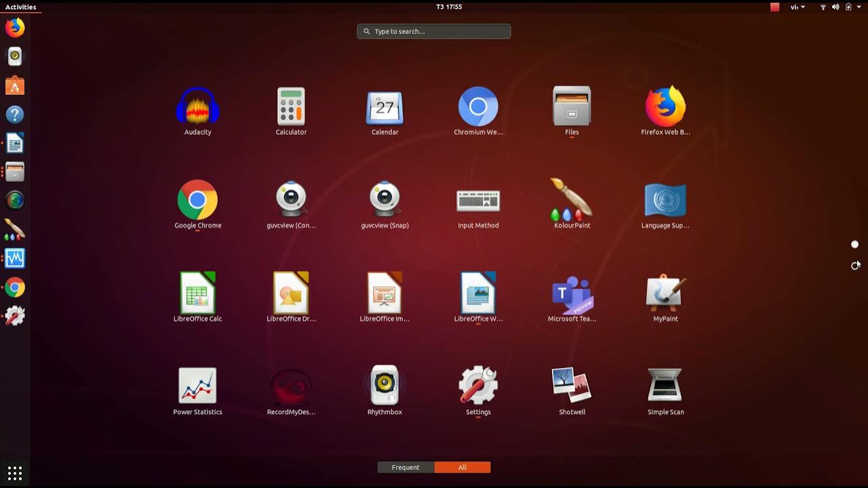Click the Activities button
This screenshot has height=488, width=868.
[20, 7]
